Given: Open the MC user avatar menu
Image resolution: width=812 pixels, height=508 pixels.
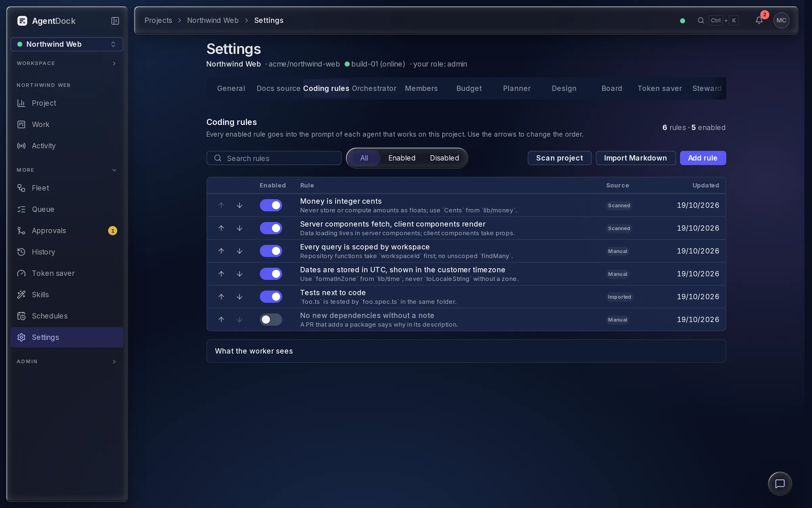Looking at the screenshot, I should click(781, 20).
